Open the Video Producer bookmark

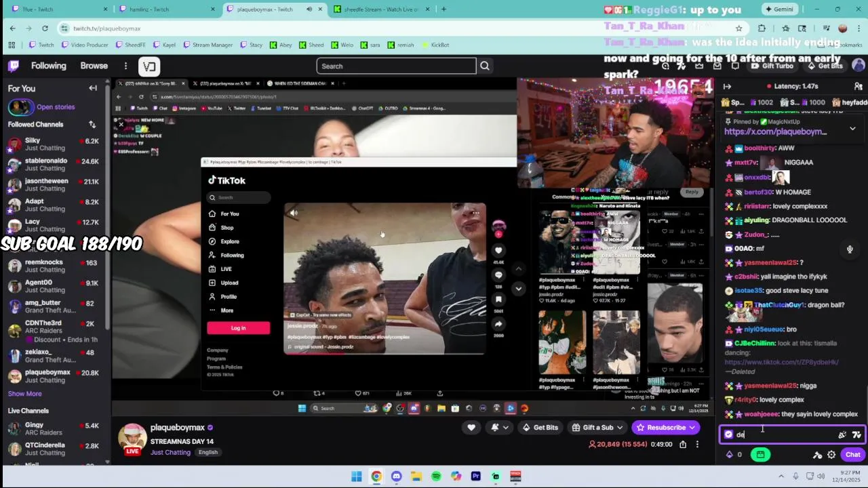point(84,45)
